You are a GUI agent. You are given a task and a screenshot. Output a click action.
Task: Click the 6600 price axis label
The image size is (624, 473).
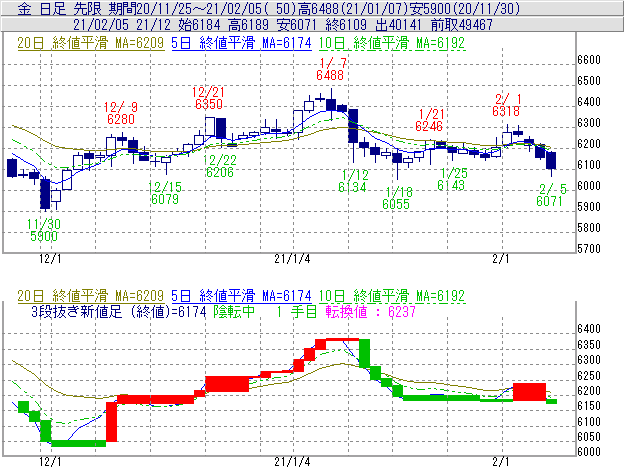tap(589, 60)
